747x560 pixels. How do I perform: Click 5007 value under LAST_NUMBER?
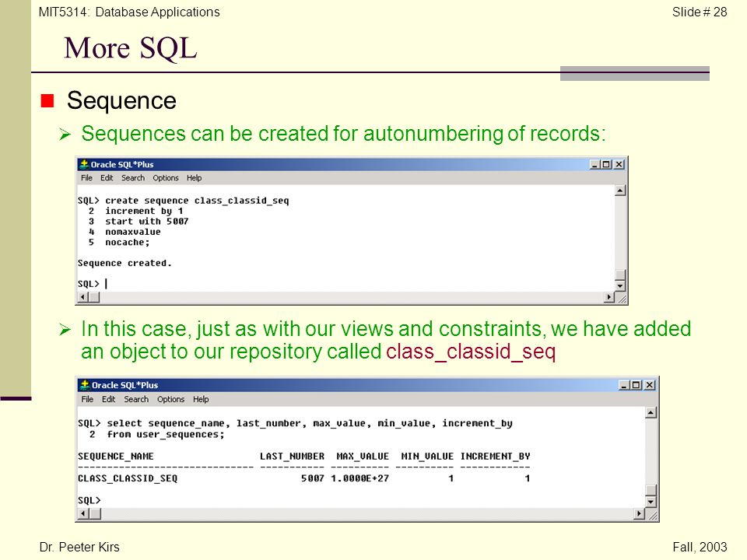coord(313,478)
